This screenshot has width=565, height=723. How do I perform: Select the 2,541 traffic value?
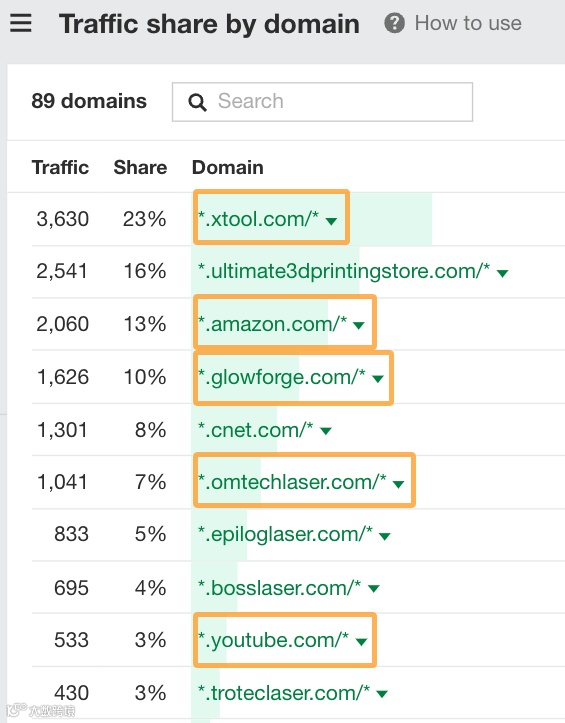tap(62, 271)
